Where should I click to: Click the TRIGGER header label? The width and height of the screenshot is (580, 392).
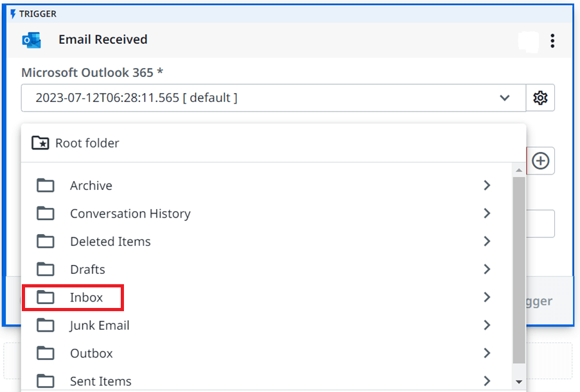tap(38, 14)
